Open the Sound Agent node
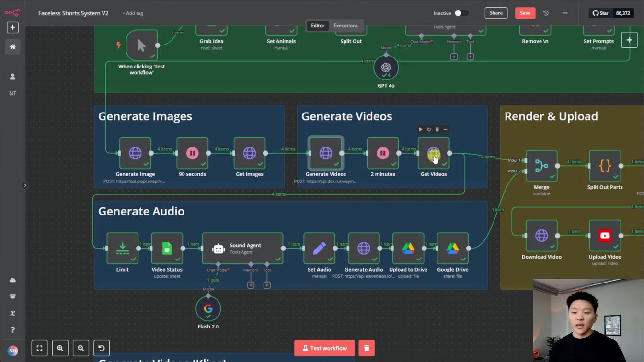Screen dimensions: 644x362 click(x=242, y=248)
